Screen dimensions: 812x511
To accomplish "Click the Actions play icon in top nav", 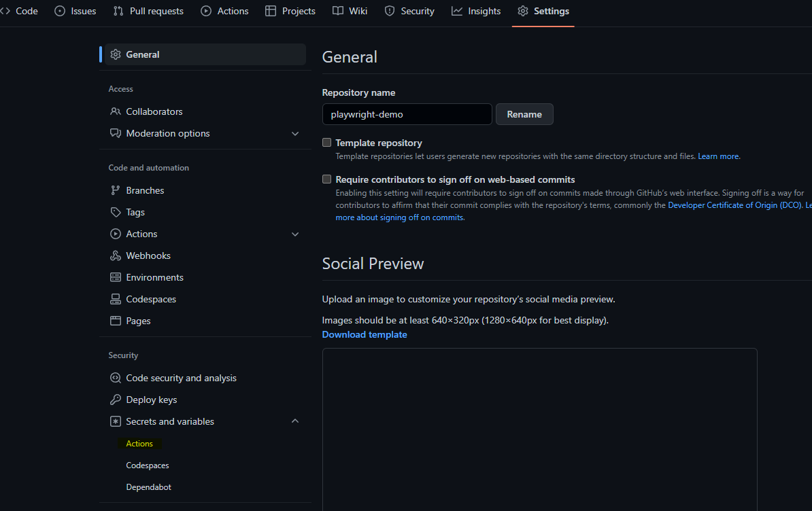I will click(206, 11).
